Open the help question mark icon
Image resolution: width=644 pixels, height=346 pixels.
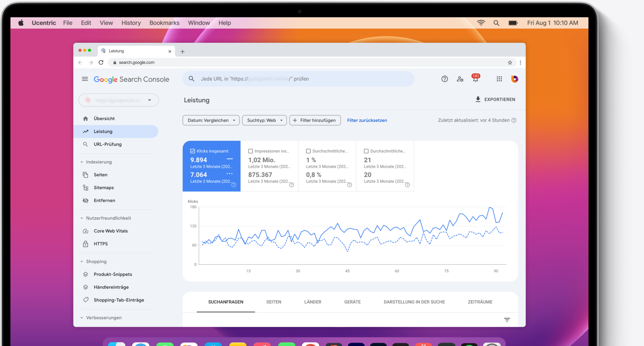click(x=444, y=79)
